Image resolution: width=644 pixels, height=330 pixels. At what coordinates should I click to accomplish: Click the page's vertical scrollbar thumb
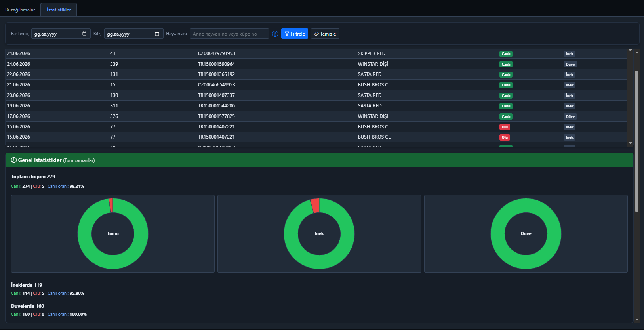pos(636,141)
